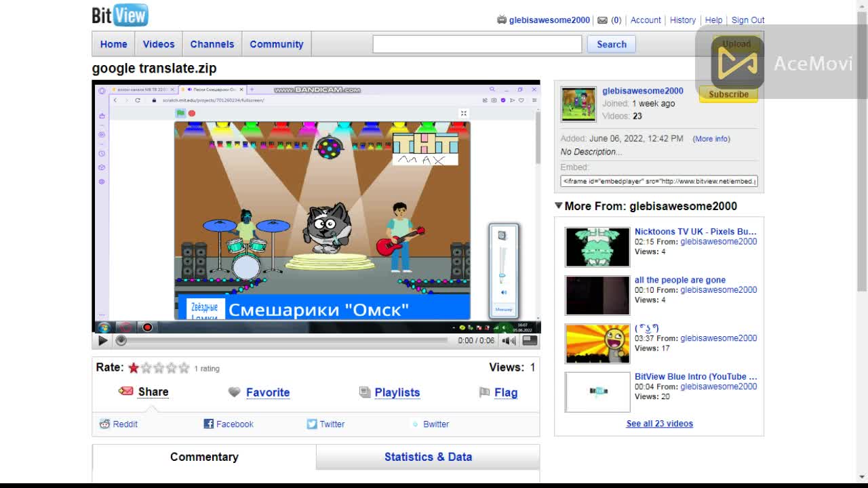Screen dimensions: 868x488
Task: Click the 0:00 / 0:06 time display
Action: (476, 341)
